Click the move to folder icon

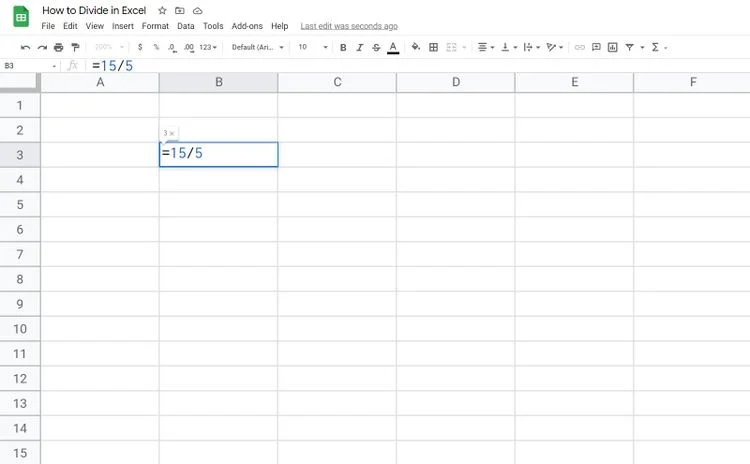180,11
